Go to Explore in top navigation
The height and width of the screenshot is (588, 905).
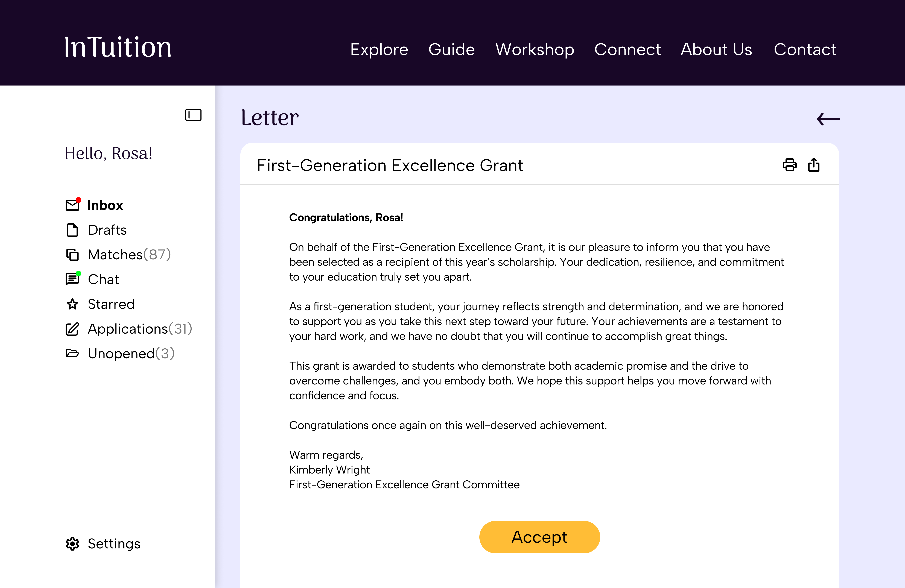pos(379,49)
